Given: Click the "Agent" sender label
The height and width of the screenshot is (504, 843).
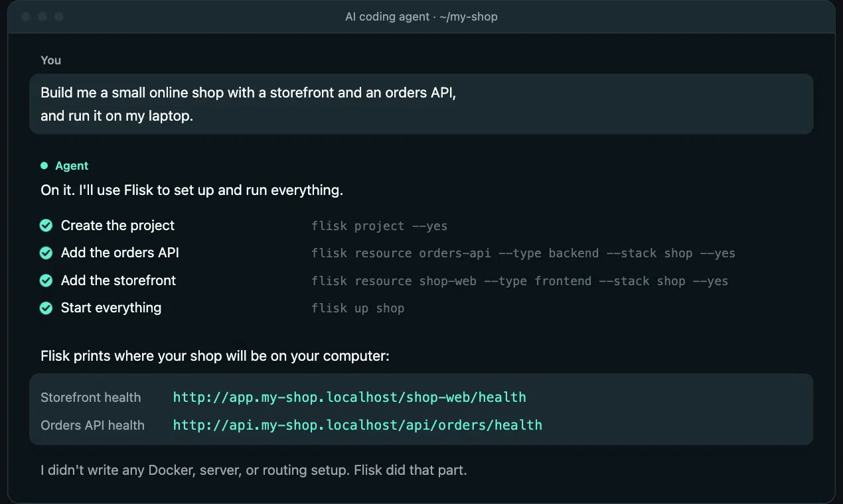Looking at the screenshot, I should (x=72, y=166).
